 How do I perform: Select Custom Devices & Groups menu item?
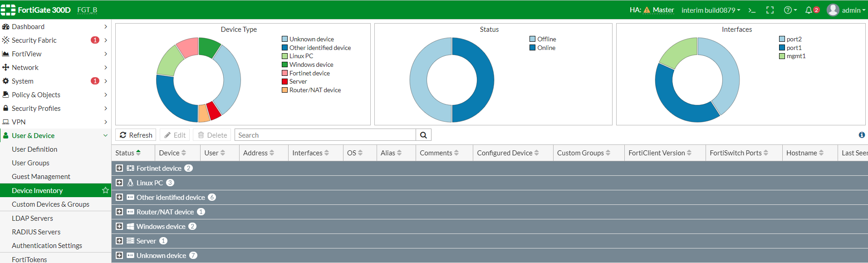coord(50,204)
